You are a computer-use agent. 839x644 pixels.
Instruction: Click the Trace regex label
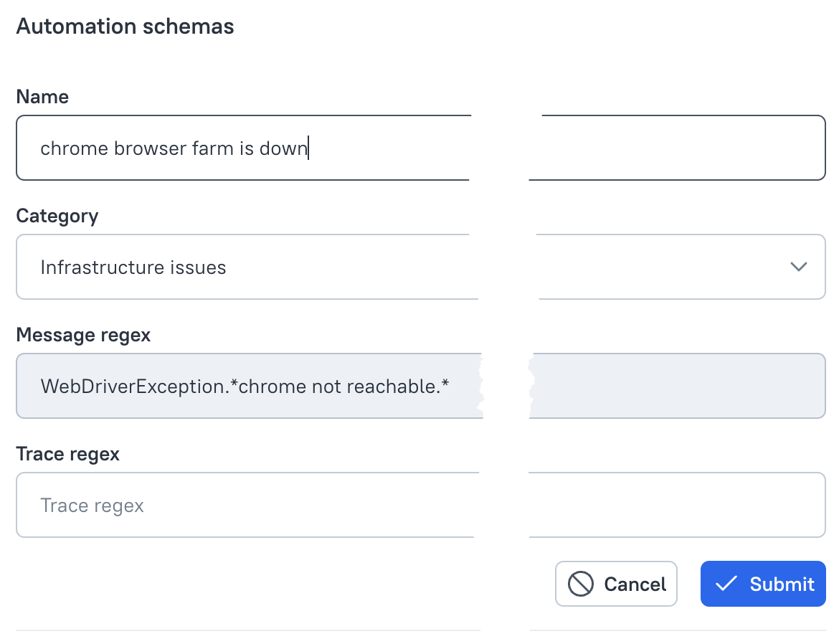(x=67, y=454)
